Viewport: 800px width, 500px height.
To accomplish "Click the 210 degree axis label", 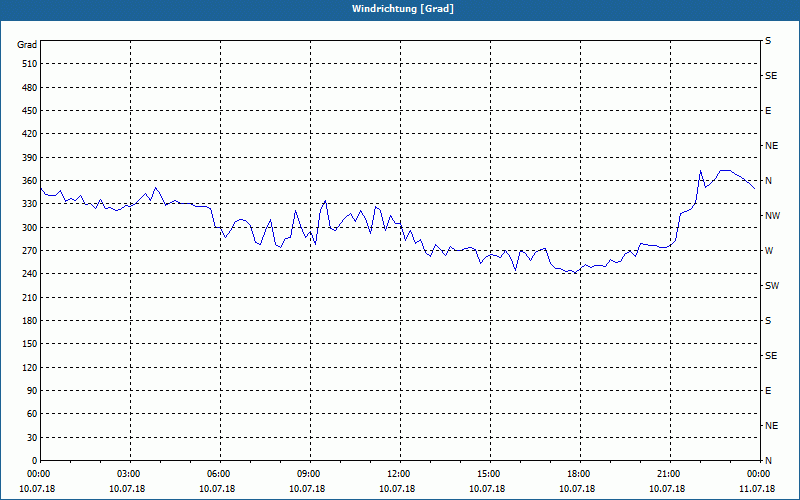I will [30, 297].
